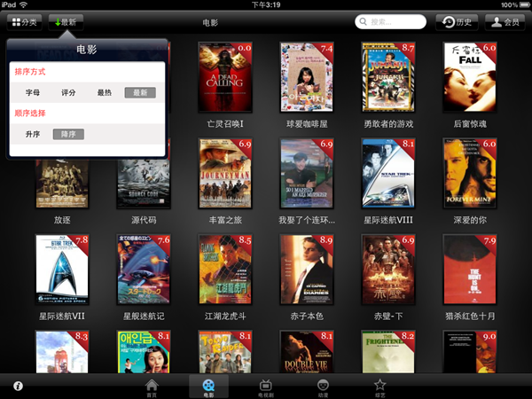Open the 分类 category button
The height and width of the screenshot is (399, 532).
click(25, 22)
